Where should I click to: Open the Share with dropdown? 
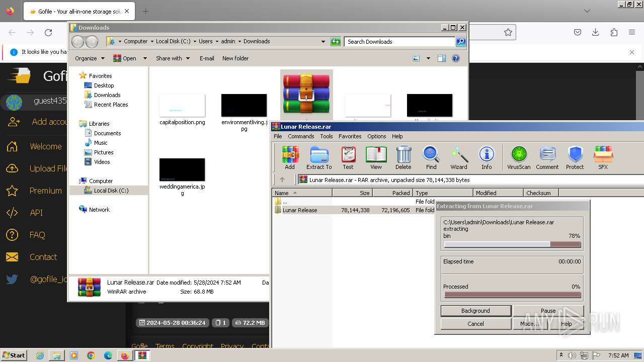click(x=173, y=58)
